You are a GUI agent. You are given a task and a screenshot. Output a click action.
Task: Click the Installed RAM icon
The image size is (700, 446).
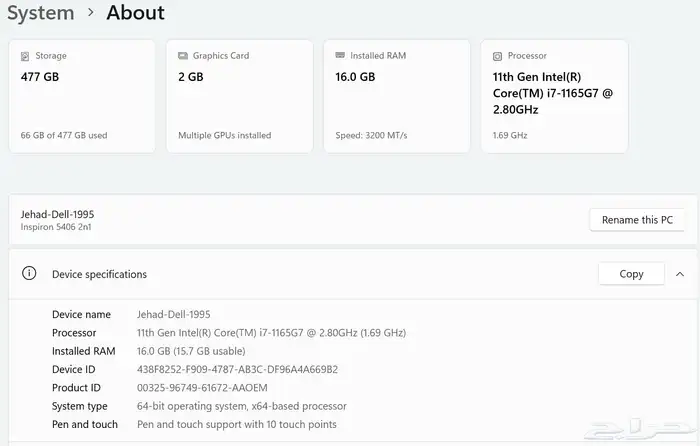pyautogui.click(x=340, y=56)
